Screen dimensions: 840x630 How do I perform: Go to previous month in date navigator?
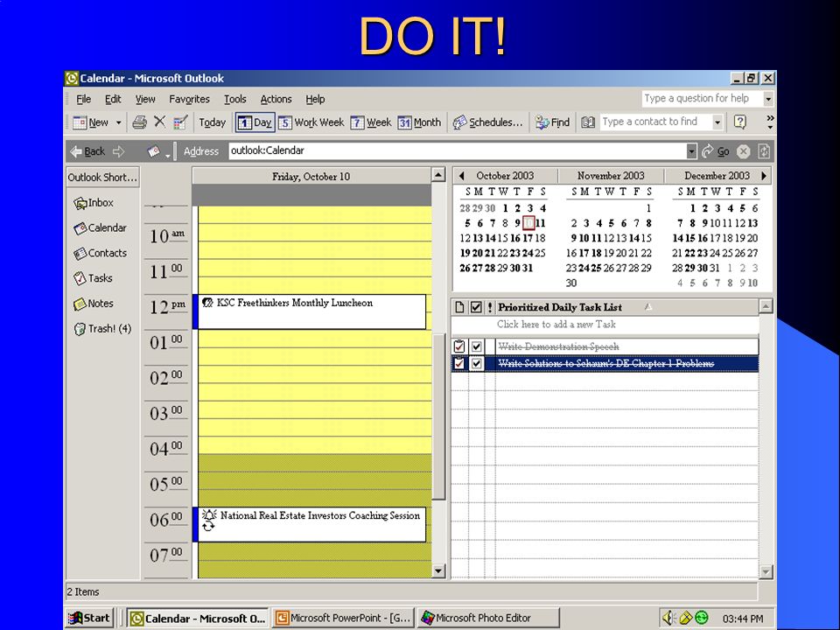click(462, 176)
